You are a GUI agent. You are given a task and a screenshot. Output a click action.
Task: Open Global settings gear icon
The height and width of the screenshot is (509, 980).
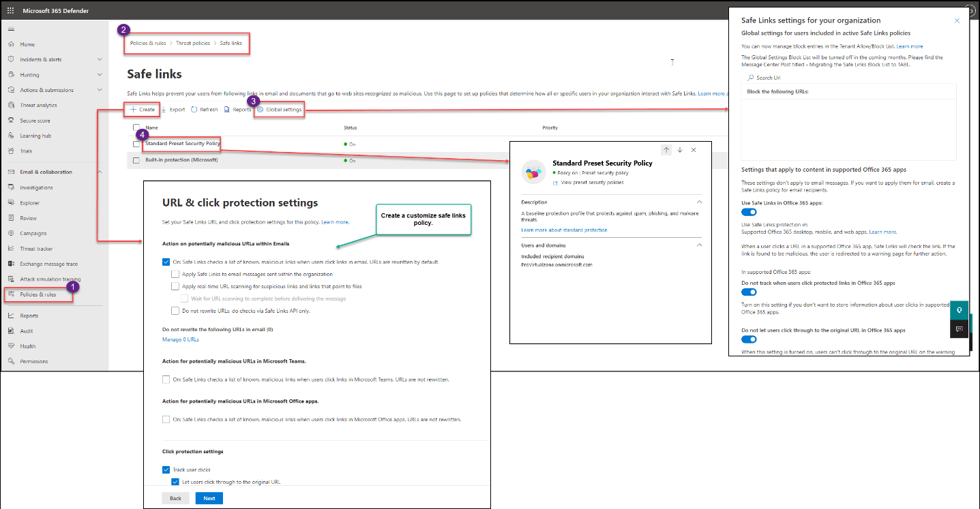tap(261, 109)
